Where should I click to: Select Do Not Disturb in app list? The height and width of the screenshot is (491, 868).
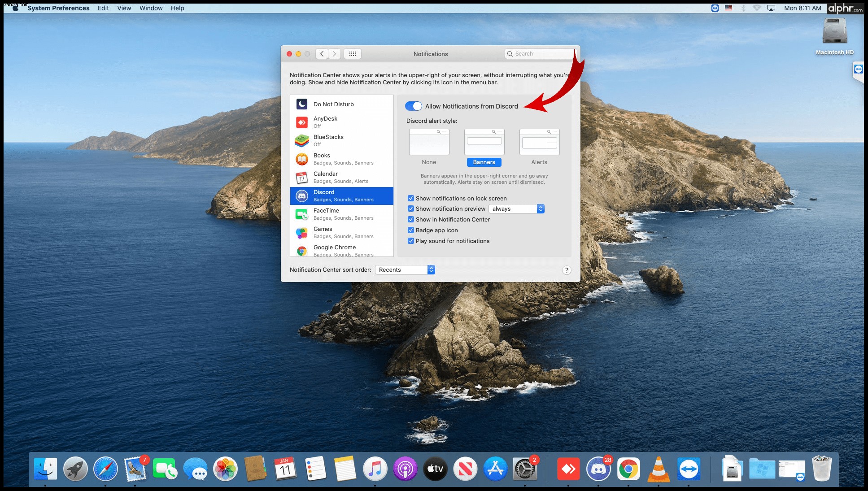[x=342, y=104]
